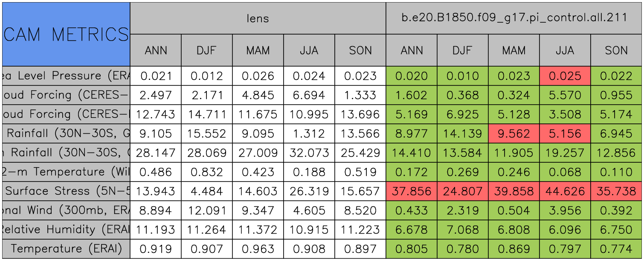Click the SON header under pi_control case
The image size is (644, 261).
(x=616, y=50)
